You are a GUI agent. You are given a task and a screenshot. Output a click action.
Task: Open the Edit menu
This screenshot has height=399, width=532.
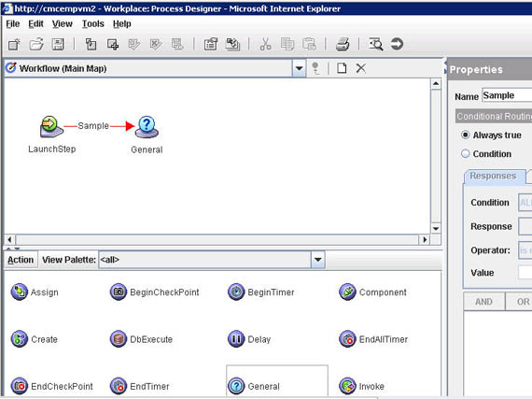(x=35, y=23)
